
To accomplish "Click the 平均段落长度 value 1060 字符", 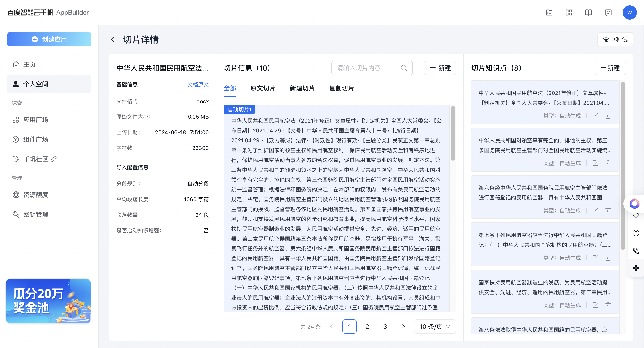I will click(196, 199).
